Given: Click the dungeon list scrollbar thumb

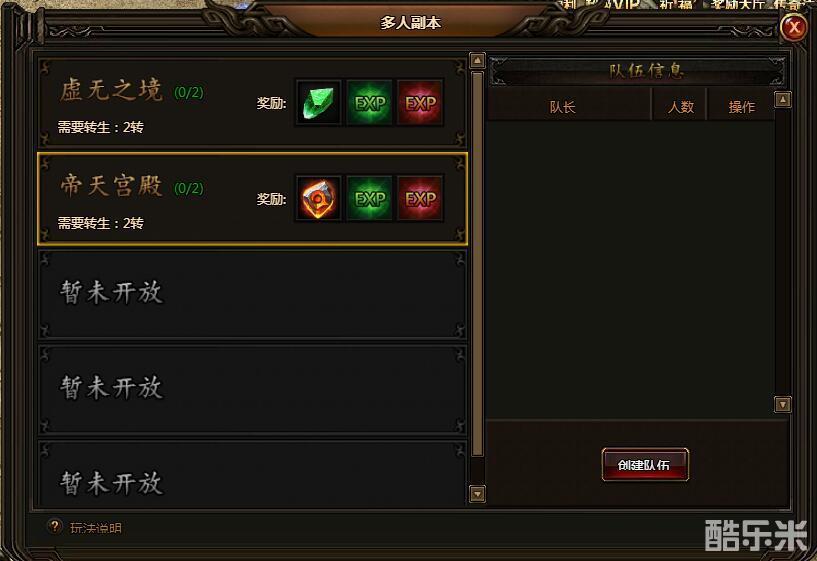Looking at the screenshot, I should click(x=477, y=264).
